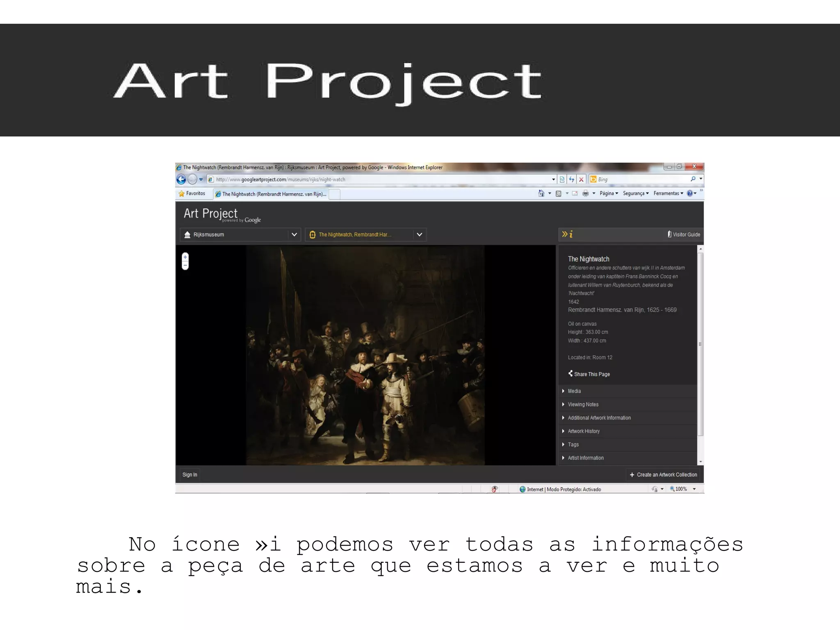The image size is (840, 630).
Task: Click the zoom in plus on the painting
Action: (185, 257)
